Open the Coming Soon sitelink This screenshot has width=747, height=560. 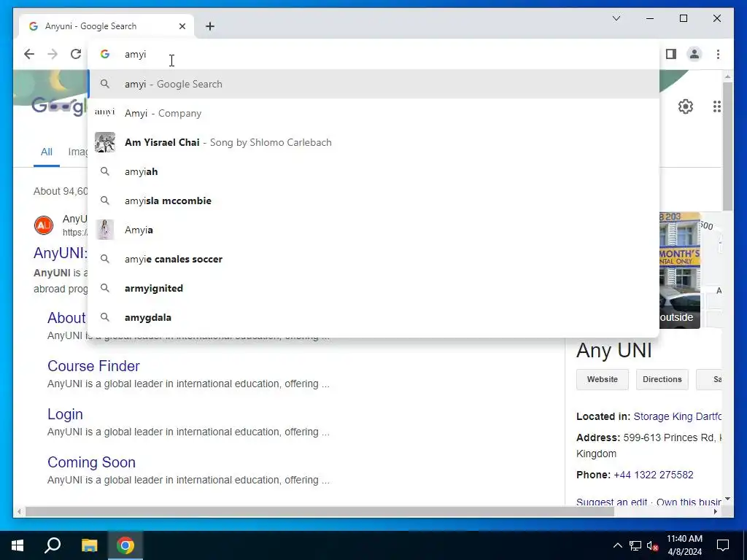[91, 462]
